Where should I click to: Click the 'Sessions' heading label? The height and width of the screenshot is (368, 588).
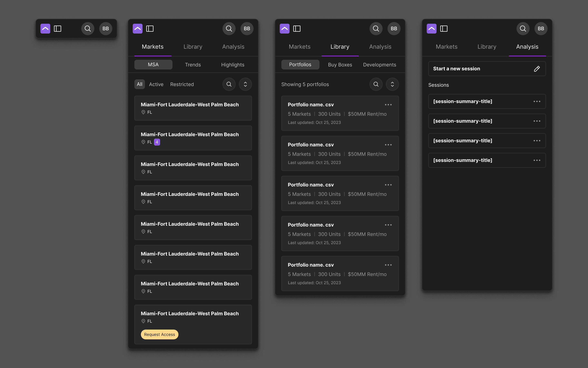click(x=439, y=85)
